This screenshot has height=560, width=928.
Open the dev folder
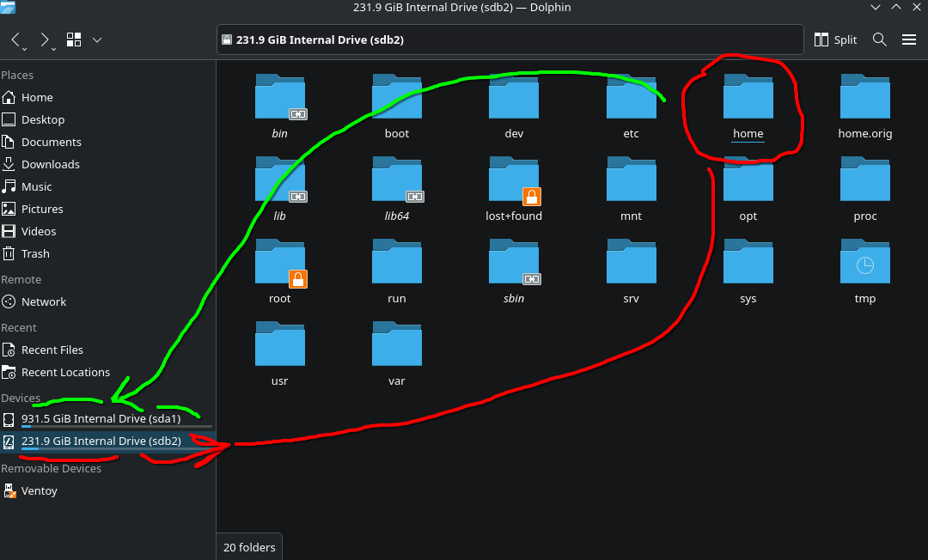514,107
